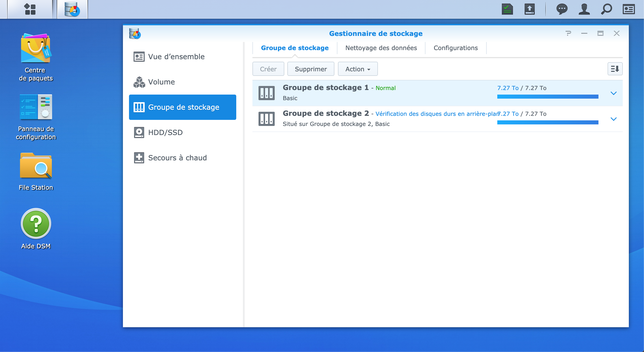Switch to the Configurations tab
Viewport: 644px width, 352px height.
(x=456, y=48)
